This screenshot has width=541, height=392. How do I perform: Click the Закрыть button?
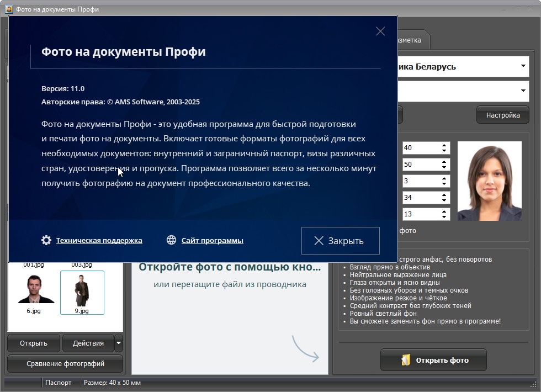tap(340, 241)
